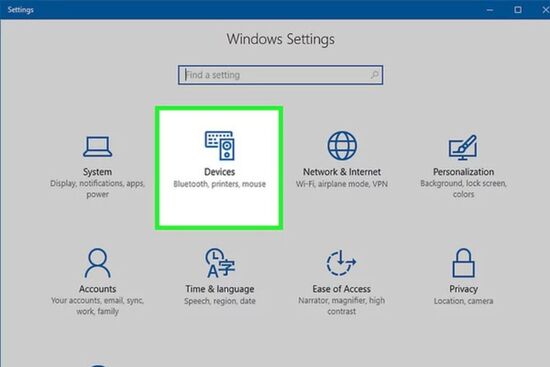Maximize the Settings window
The width and height of the screenshot is (550, 367).
pyautogui.click(x=518, y=10)
